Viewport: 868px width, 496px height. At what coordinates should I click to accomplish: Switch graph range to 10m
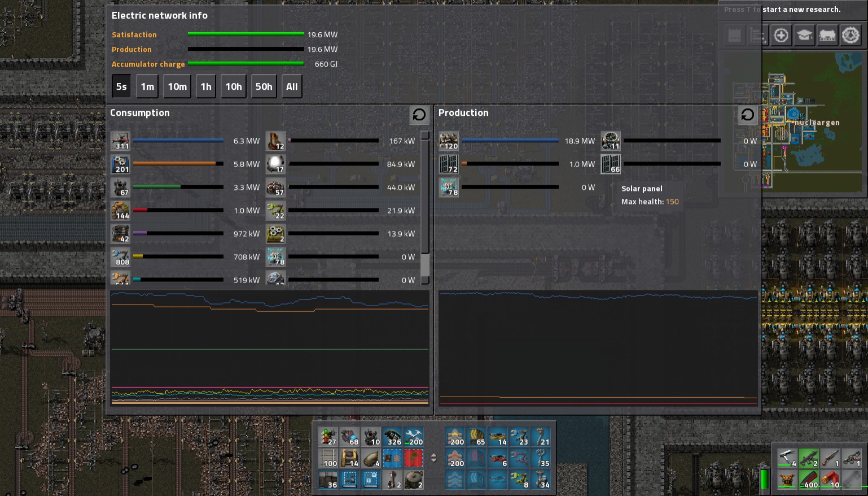pos(177,86)
